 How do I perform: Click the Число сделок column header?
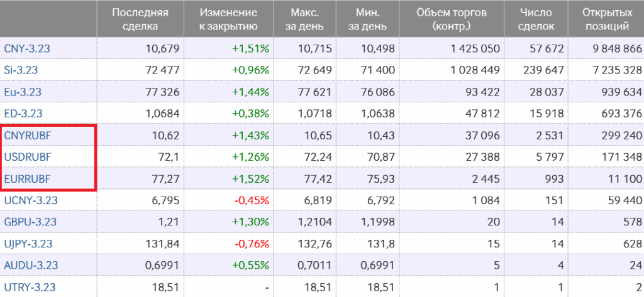click(x=538, y=19)
